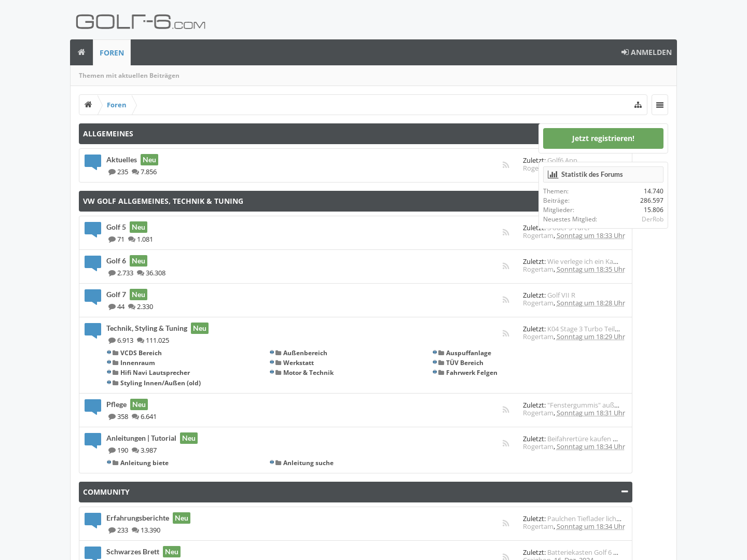This screenshot has width=747, height=560.
Task: Open latest post "Fenstergummis" auß...
Action: tap(583, 405)
